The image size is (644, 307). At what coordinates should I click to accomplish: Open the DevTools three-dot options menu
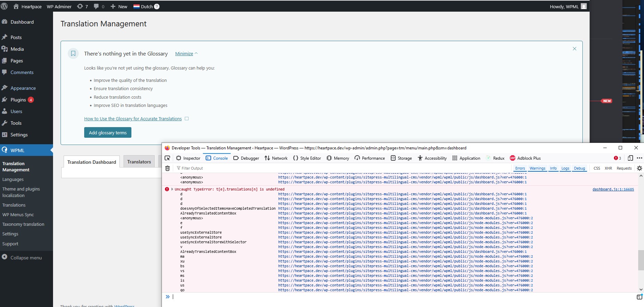pyautogui.click(x=639, y=158)
